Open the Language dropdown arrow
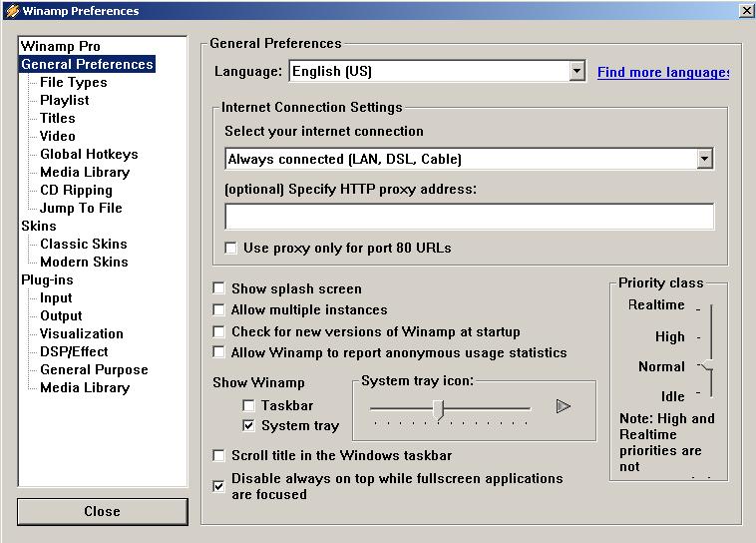The width and height of the screenshot is (756, 543). coord(576,72)
